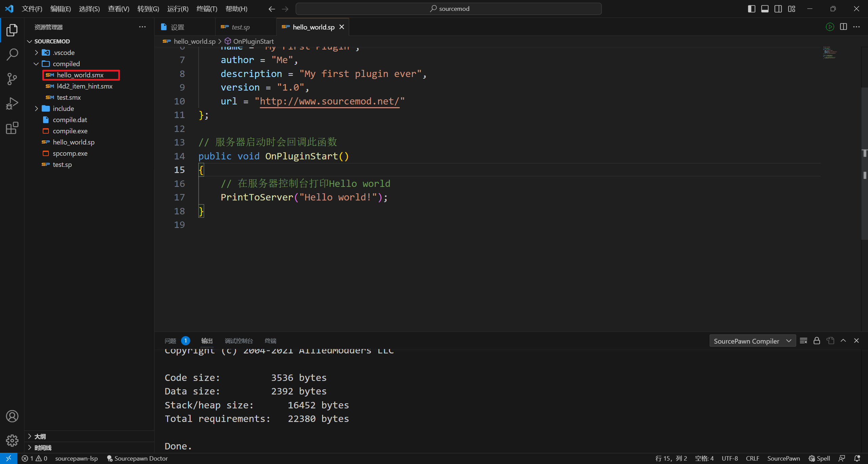Open the 终端(T) menu

click(x=207, y=9)
